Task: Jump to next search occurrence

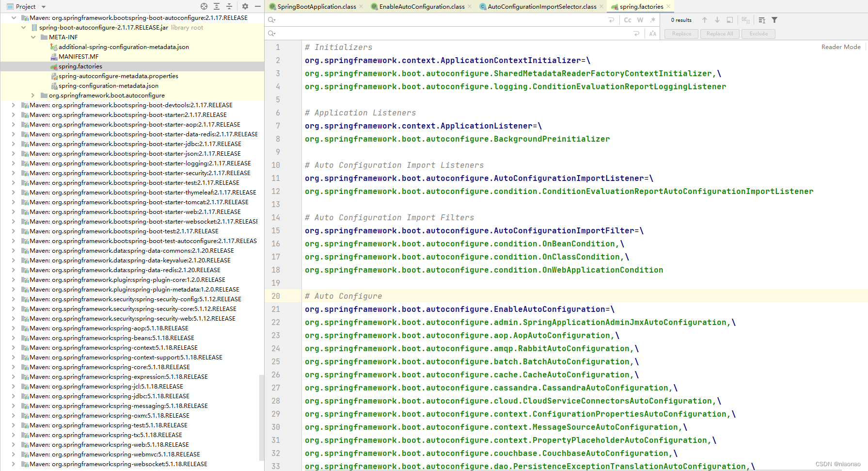Action: pyautogui.click(x=717, y=20)
